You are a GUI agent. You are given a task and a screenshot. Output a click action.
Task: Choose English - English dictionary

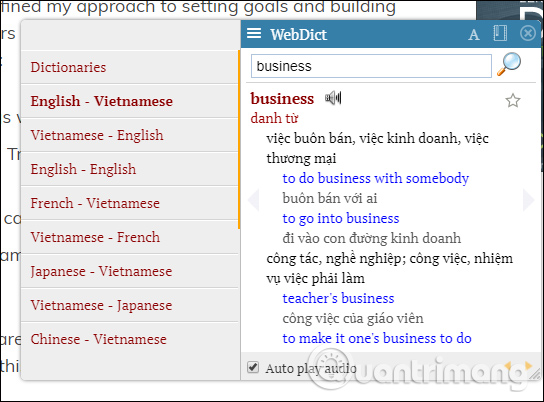click(130, 169)
